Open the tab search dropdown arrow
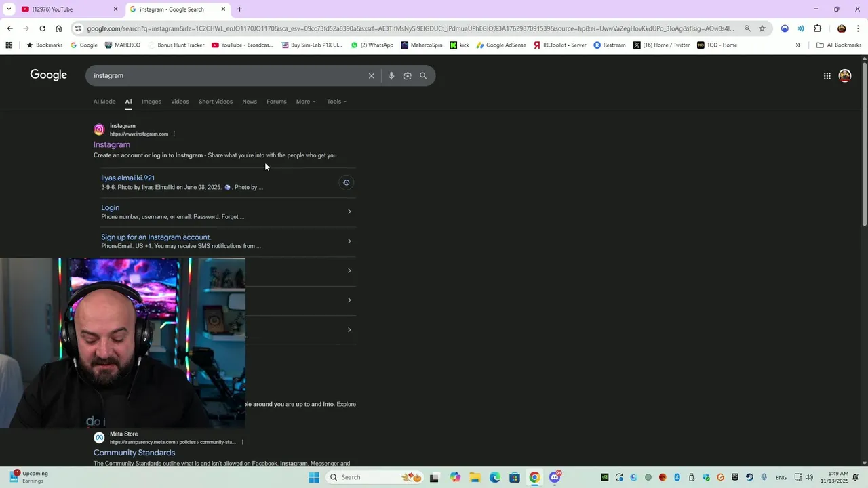The image size is (868, 488). tap(9, 9)
